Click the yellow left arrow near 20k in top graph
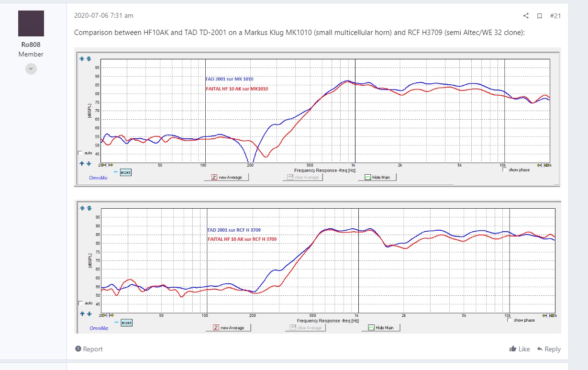The width and height of the screenshot is (588, 370). pyautogui.click(x=539, y=165)
